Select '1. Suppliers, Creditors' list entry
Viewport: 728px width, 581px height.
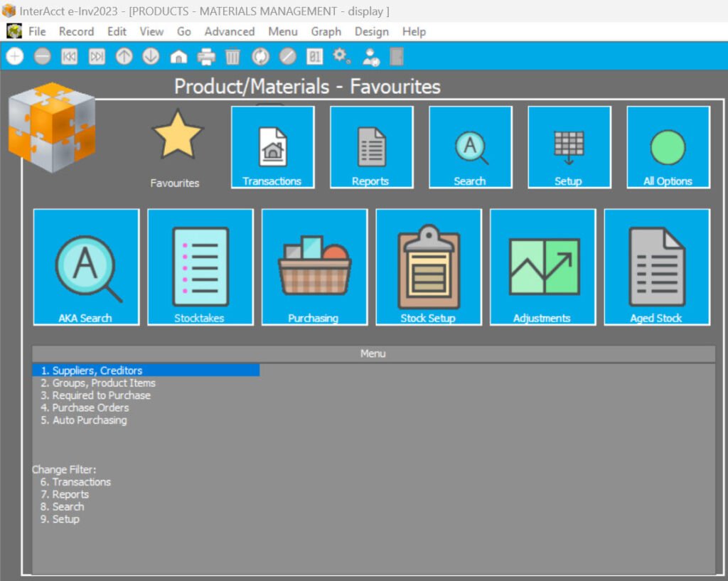146,371
